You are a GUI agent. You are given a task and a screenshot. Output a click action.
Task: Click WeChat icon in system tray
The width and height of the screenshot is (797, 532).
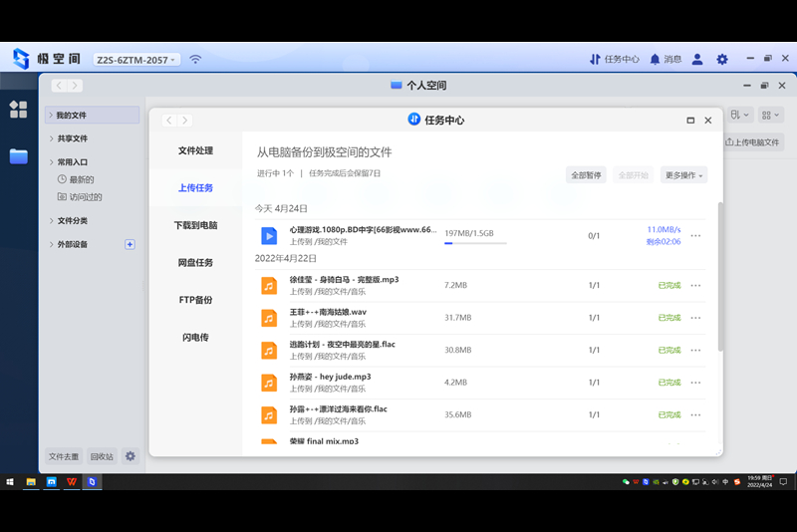tap(626, 482)
